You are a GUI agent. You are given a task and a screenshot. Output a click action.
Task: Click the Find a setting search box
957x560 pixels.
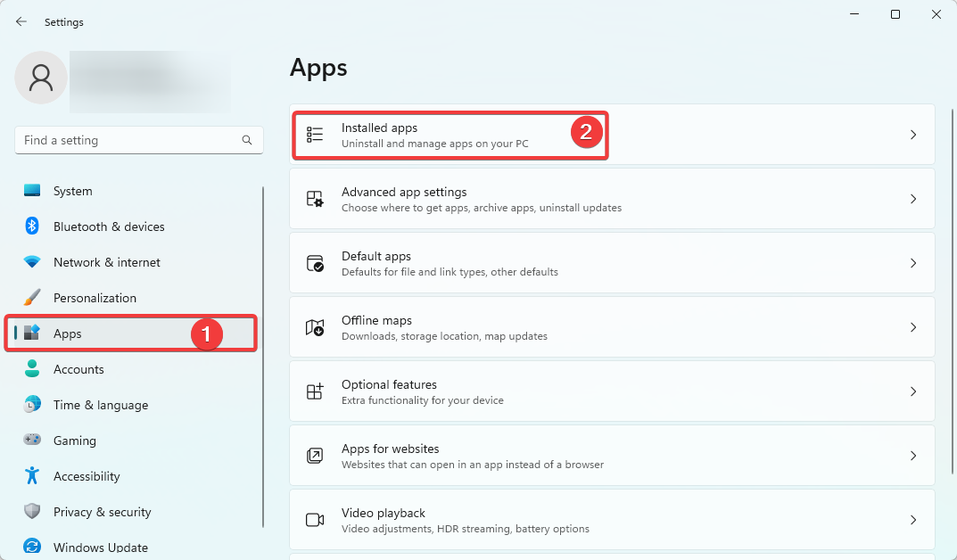coord(125,140)
